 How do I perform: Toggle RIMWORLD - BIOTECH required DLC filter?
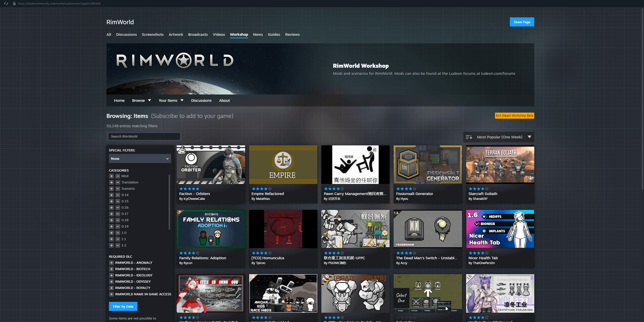111,269
